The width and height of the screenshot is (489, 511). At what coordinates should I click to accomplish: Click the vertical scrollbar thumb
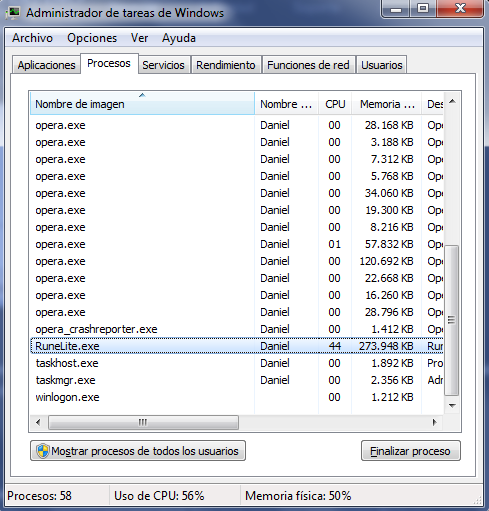tap(452, 320)
